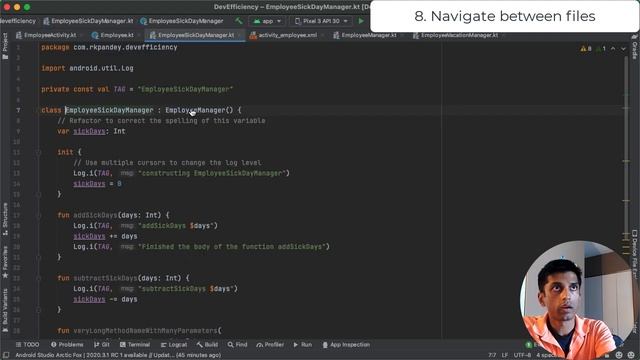Click the subtractSickDays function name
The height and width of the screenshot is (360, 640).
pyautogui.click(x=105, y=278)
